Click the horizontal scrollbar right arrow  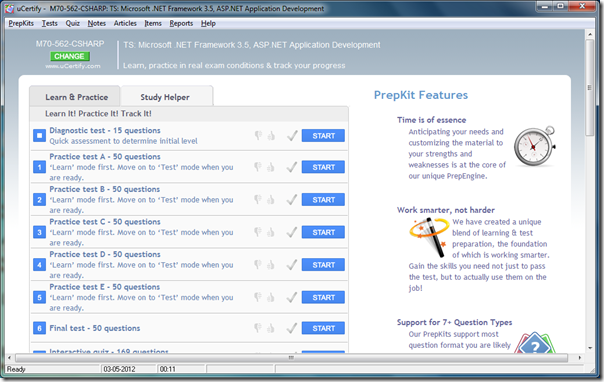[x=580, y=358]
